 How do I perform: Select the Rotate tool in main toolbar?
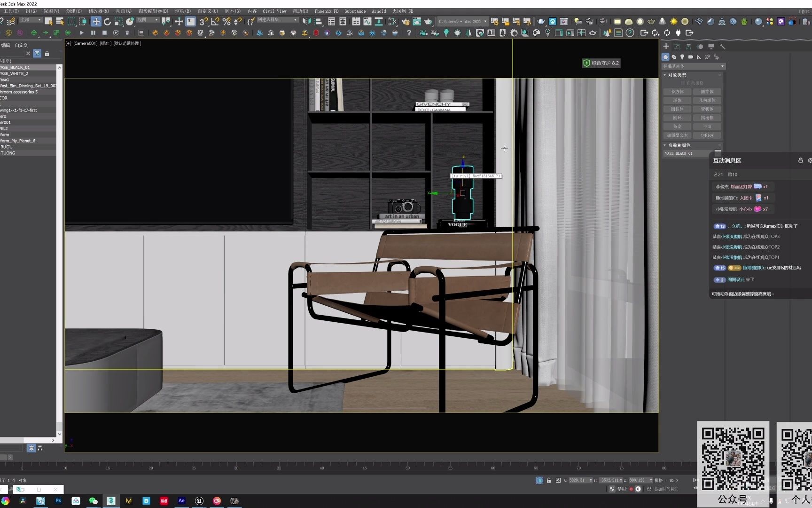pyautogui.click(x=107, y=22)
